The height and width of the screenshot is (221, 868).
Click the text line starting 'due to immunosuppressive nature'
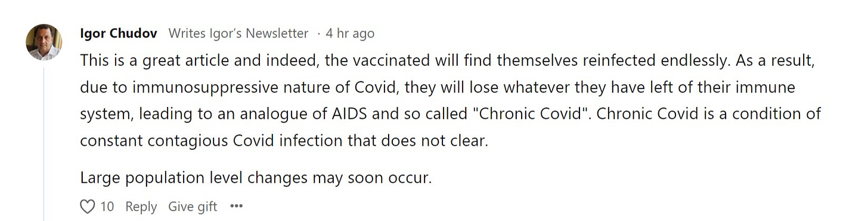tap(438, 87)
